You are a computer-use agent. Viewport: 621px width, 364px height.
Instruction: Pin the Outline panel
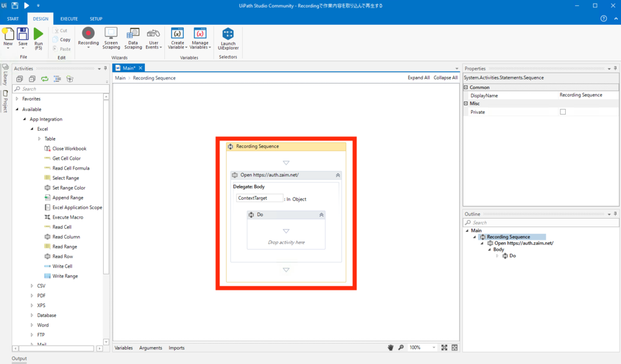point(615,214)
